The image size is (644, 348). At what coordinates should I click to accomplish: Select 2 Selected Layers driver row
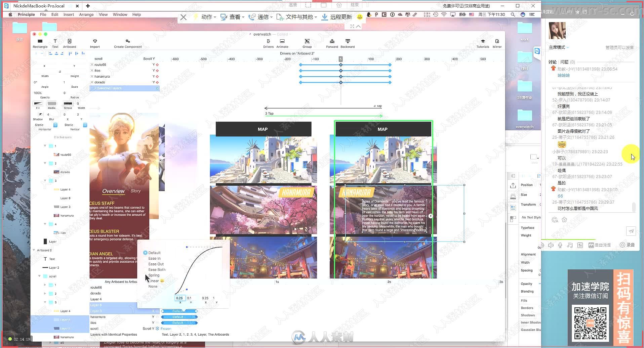124,88
